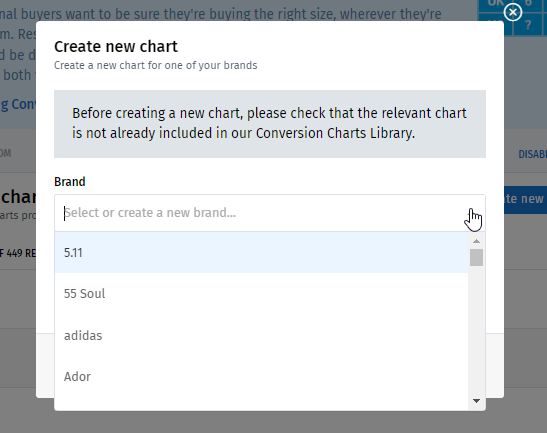Pick adidas in the brand dropdown
The width and height of the screenshot is (547, 433).
pos(261,335)
